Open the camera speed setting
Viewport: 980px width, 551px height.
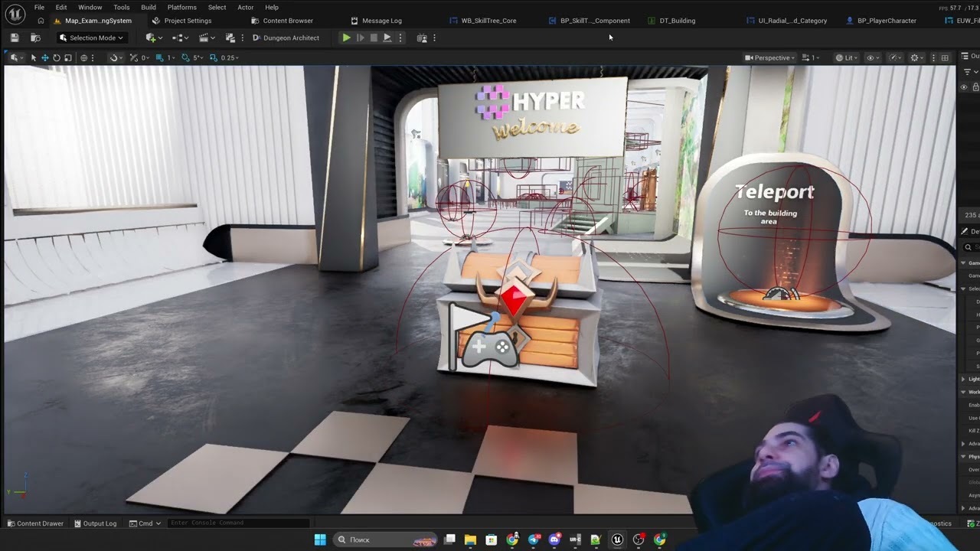pos(812,57)
